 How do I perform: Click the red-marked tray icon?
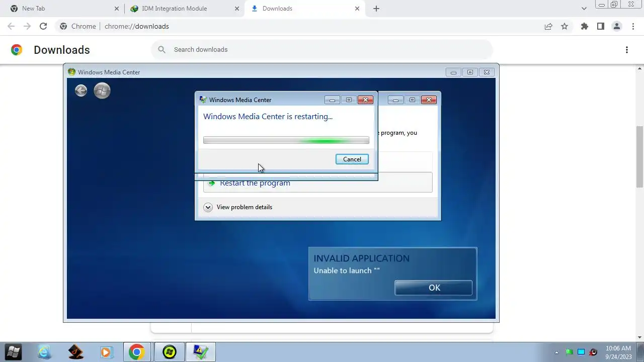(x=593, y=352)
